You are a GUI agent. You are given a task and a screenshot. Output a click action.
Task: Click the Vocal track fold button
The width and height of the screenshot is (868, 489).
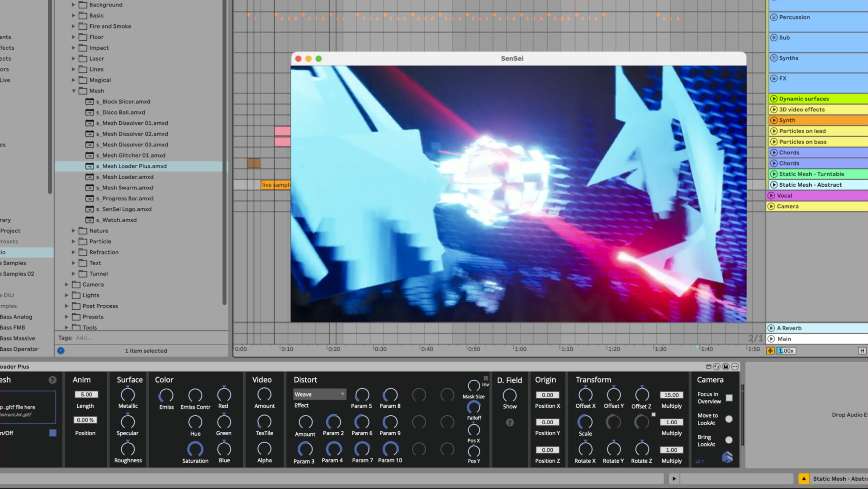coord(771,196)
